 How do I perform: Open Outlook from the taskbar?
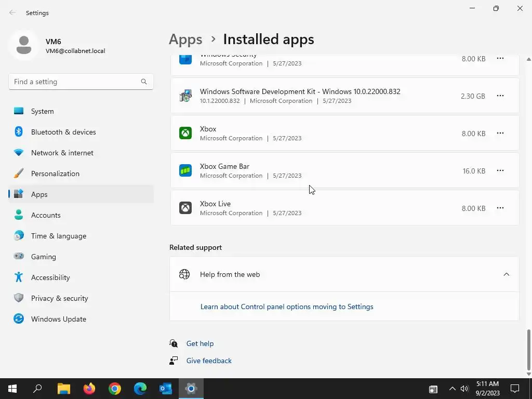point(166,389)
